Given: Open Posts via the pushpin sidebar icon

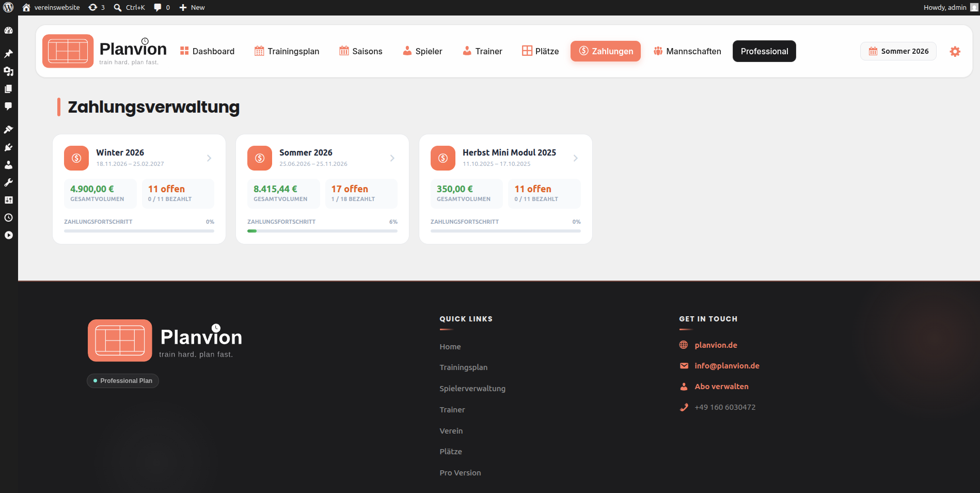Looking at the screenshot, I should coord(8,54).
